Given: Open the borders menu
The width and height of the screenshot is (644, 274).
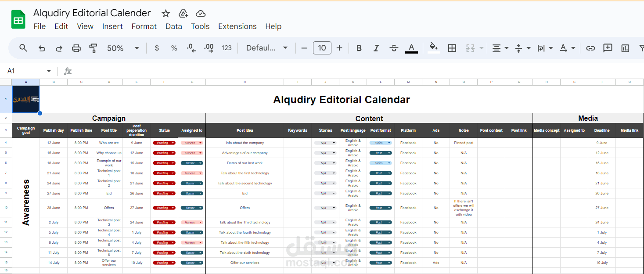Looking at the screenshot, I should pyautogui.click(x=452, y=48).
